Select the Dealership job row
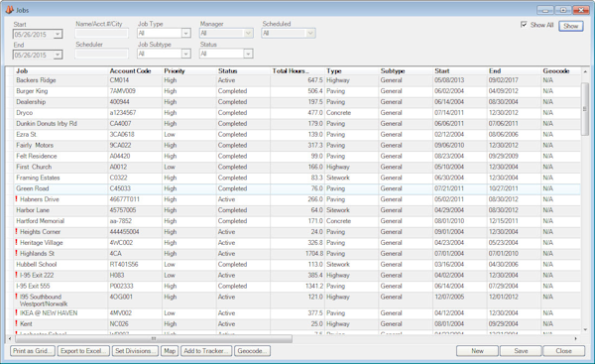 pyautogui.click(x=297, y=102)
